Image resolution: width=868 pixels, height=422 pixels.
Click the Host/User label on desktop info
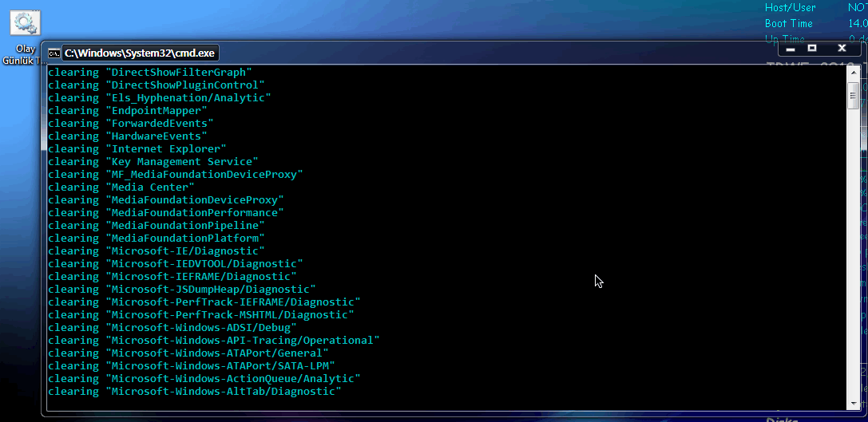(x=790, y=8)
